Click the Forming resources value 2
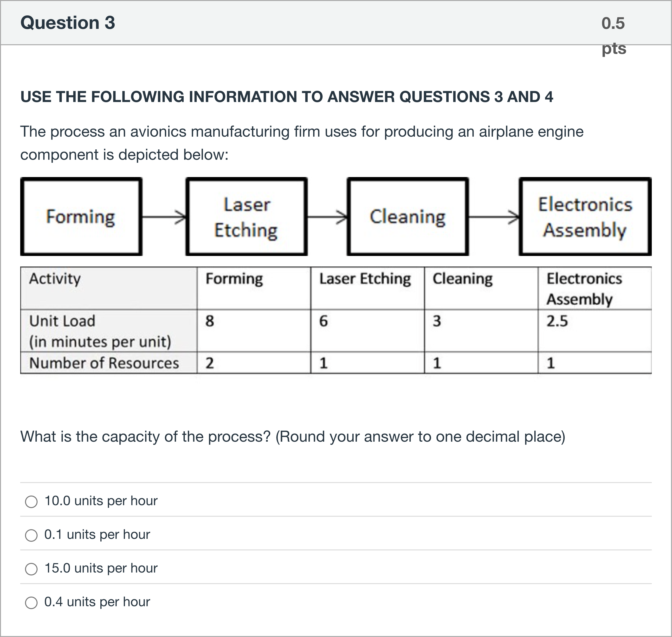This screenshot has height=637, width=672. 210,363
